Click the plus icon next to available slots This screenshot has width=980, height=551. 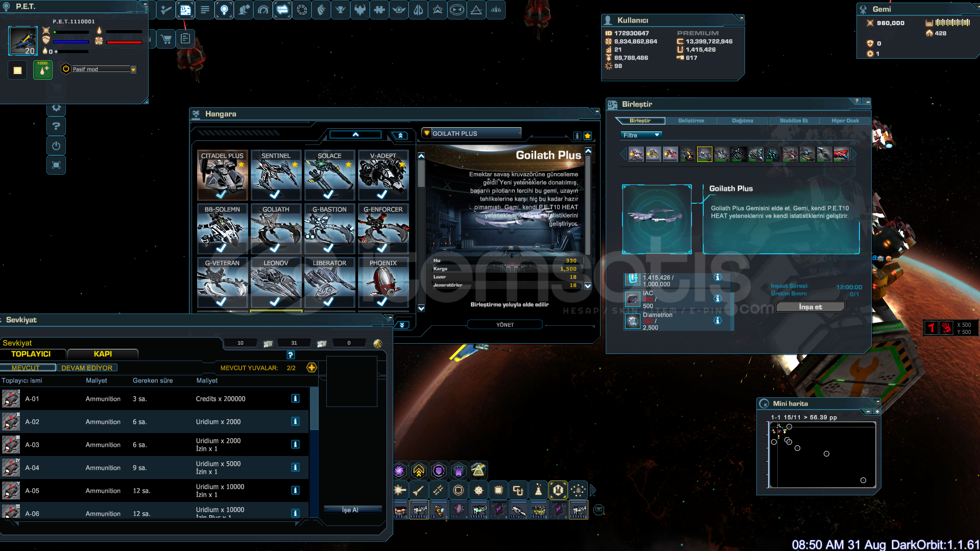[312, 368]
